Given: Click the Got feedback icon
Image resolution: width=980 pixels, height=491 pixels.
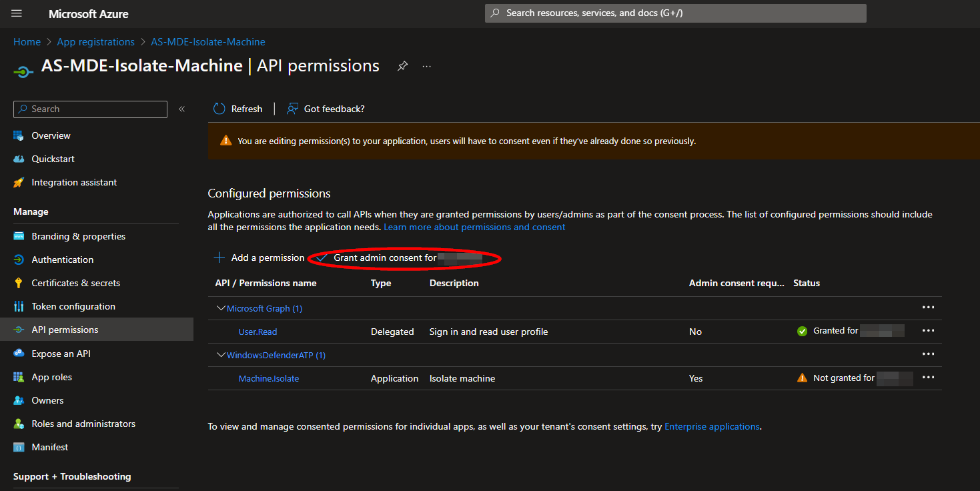Looking at the screenshot, I should click(292, 109).
